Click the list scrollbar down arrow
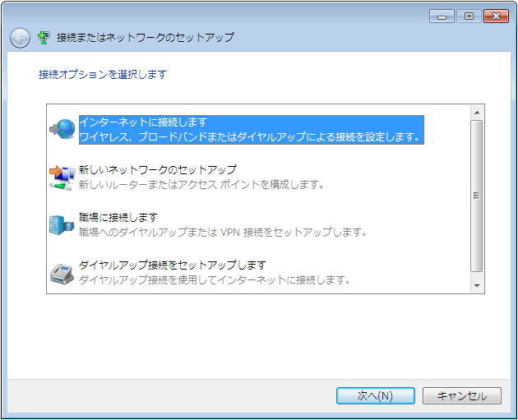 coord(477,285)
